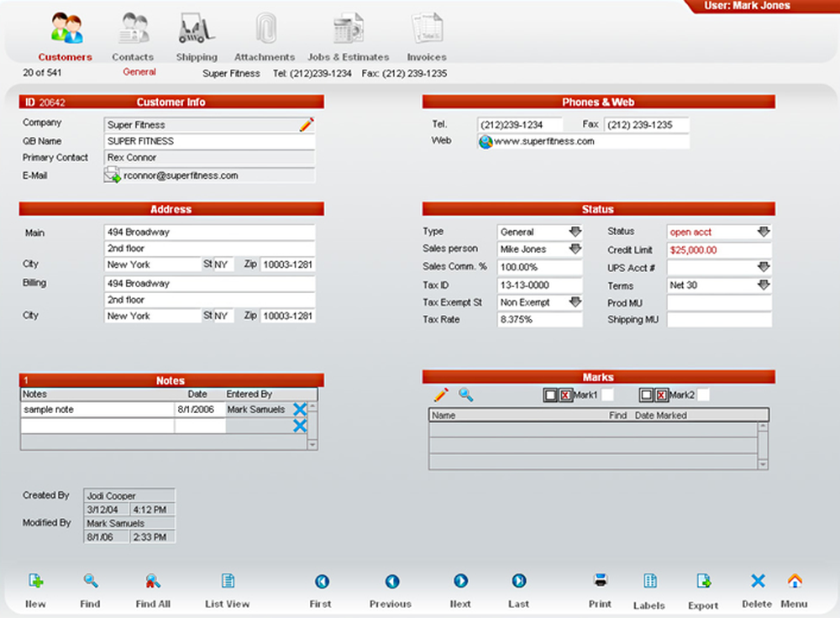Click the List View icon

228,580
